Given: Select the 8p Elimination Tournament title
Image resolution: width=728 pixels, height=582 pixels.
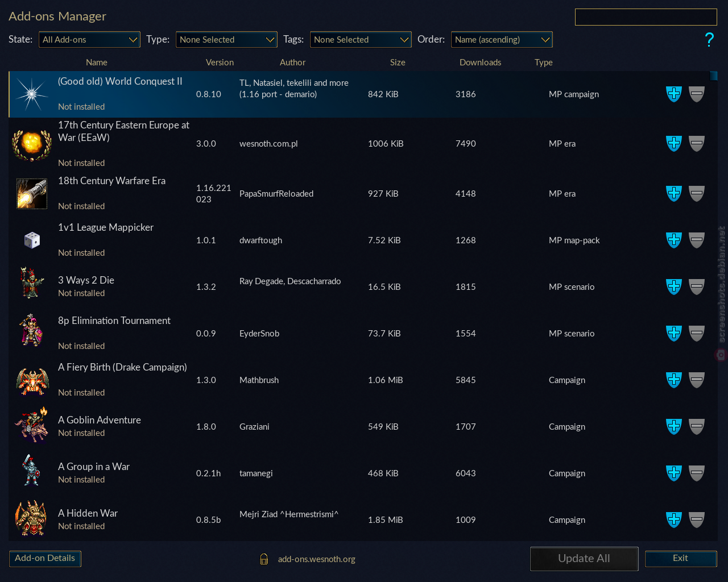Looking at the screenshot, I should point(114,321).
